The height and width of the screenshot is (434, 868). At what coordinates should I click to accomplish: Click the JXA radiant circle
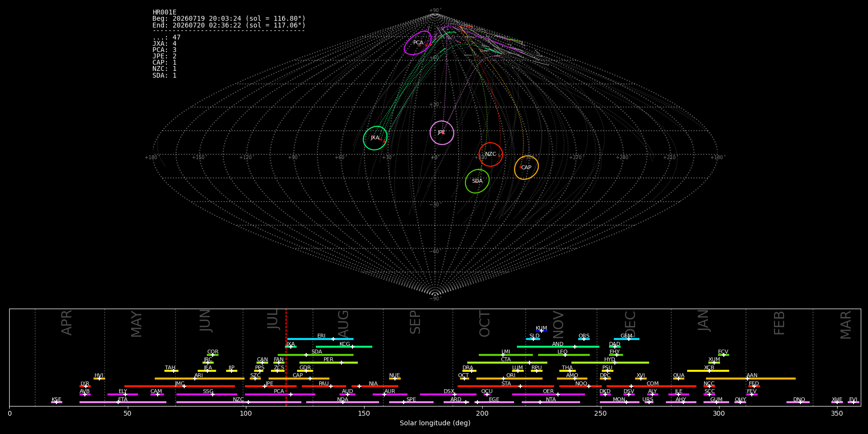375,138
